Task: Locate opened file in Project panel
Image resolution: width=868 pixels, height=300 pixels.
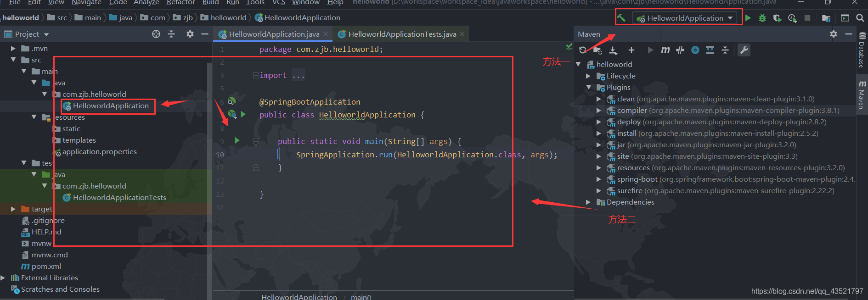Action: pyautogui.click(x=156, y=34)
